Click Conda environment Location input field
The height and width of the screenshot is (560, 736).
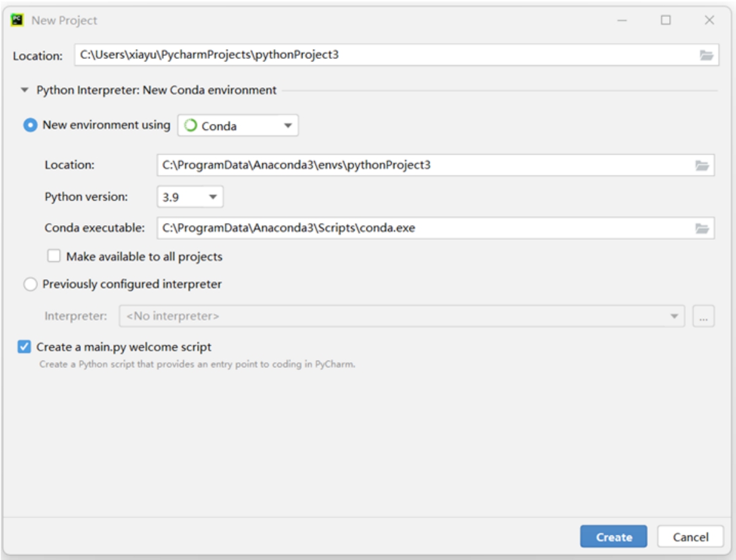pyautogui.click(x=436, y=165)
